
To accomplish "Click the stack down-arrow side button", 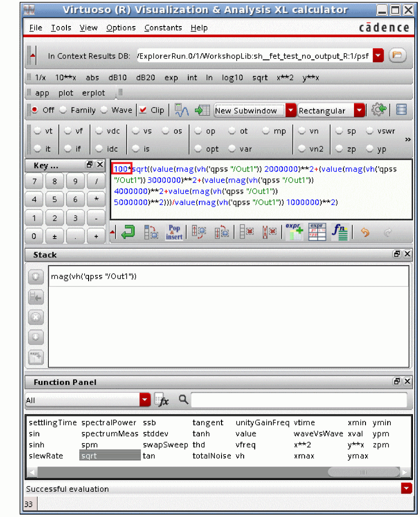I will 35,337.
